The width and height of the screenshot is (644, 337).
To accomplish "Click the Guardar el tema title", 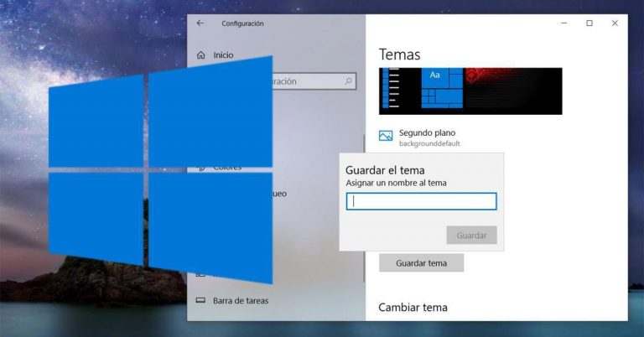I will pos(385,170).
